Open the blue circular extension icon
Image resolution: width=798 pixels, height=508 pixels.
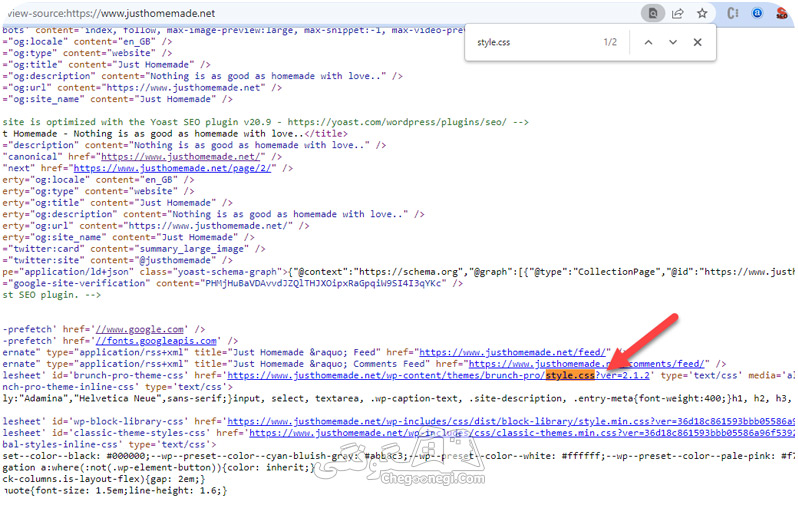point(757,13)
